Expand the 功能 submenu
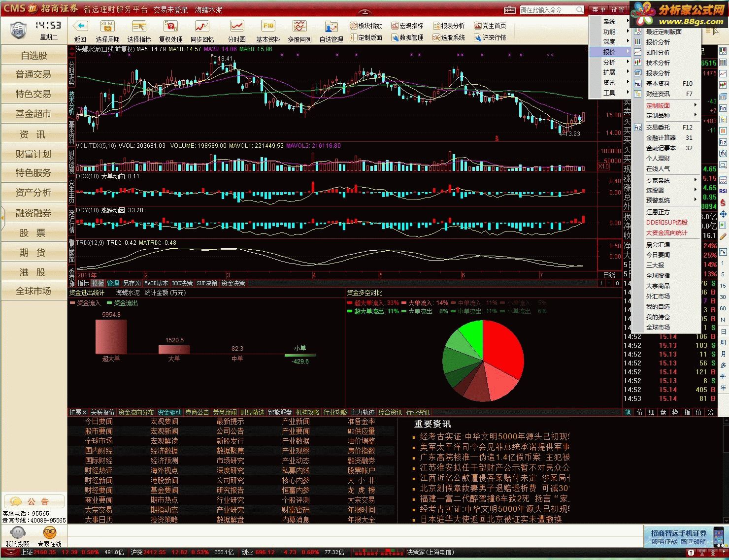 [610, 32]
